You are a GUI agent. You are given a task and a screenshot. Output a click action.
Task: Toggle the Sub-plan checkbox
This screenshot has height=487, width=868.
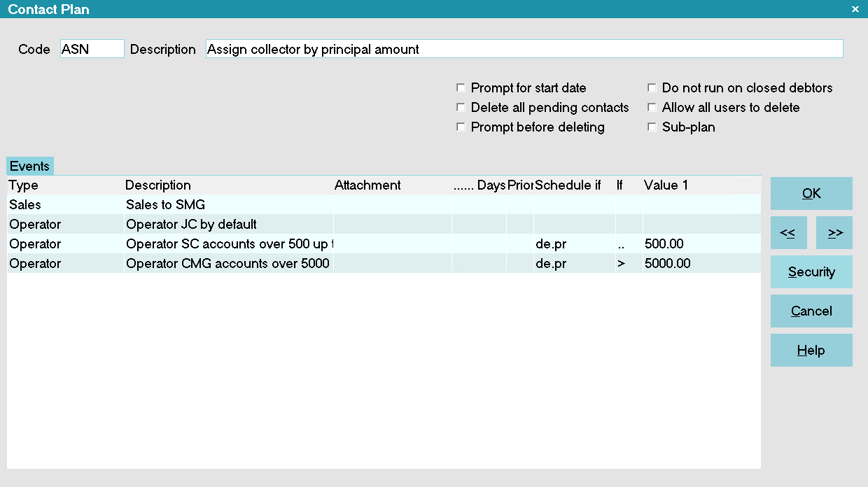(x=652, y=127)
